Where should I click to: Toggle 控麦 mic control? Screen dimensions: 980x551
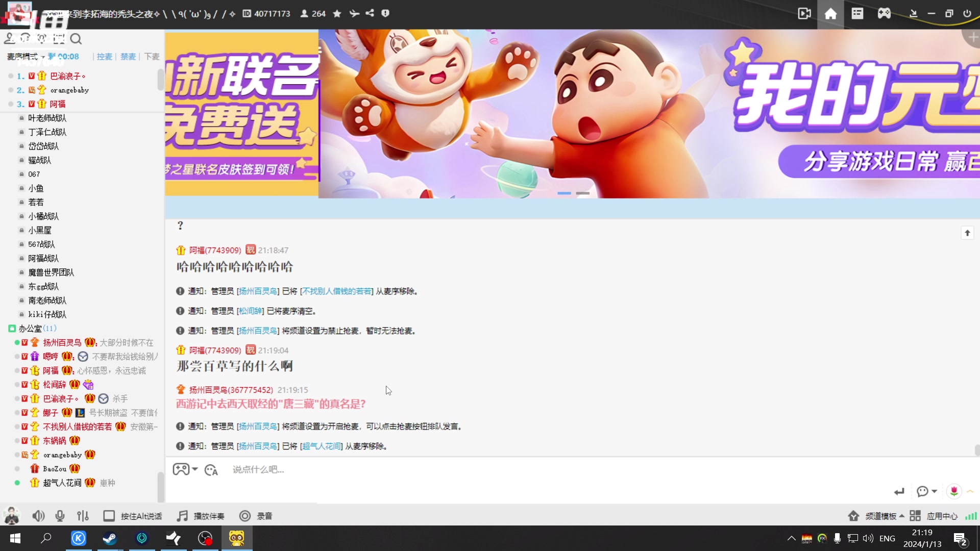tap(104, 57)
